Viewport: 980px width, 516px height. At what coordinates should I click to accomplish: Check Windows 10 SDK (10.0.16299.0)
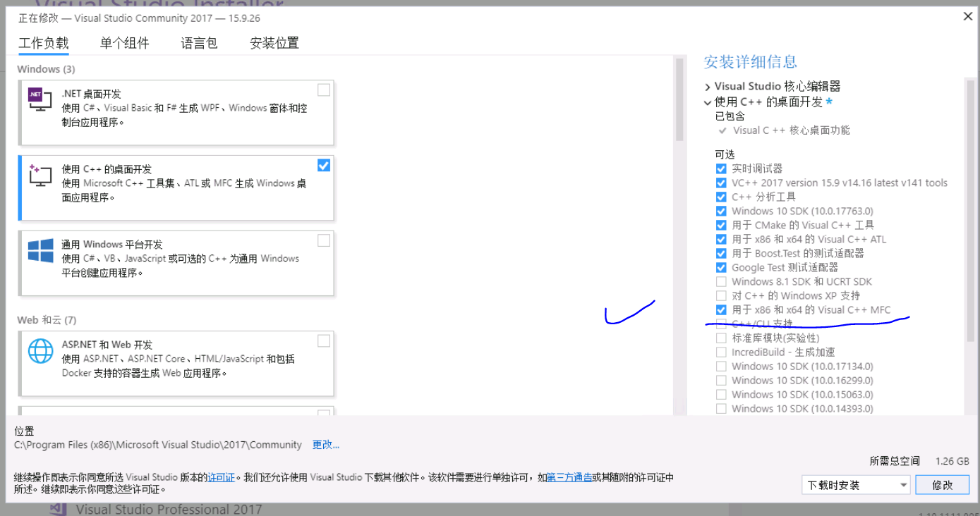pos(721,380)
